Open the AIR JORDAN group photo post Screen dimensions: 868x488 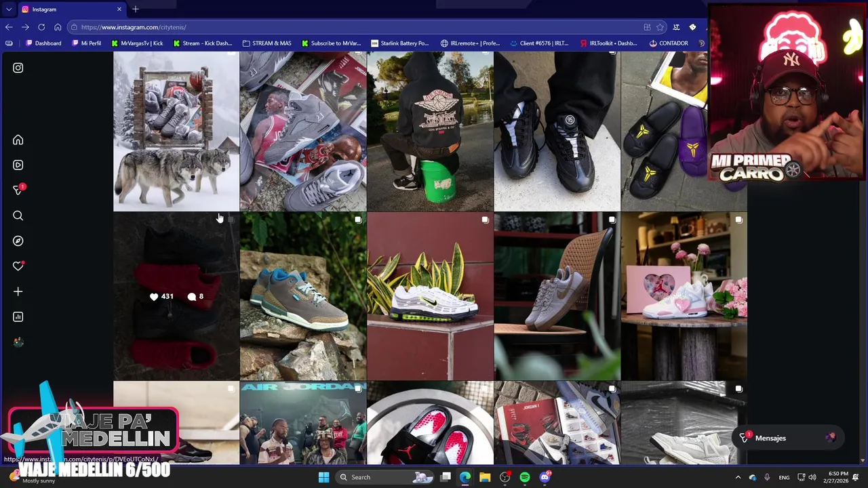303,423
